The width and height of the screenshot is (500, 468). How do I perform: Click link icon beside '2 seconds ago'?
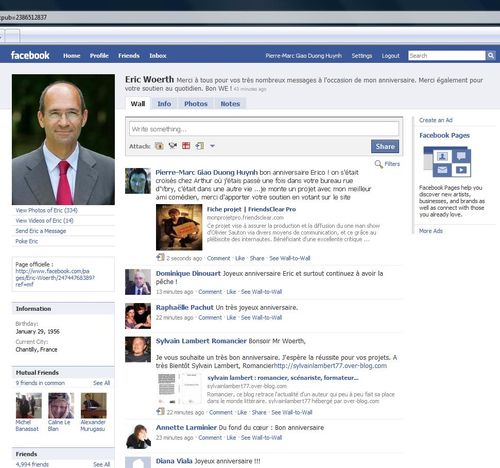tap(160, 257)
